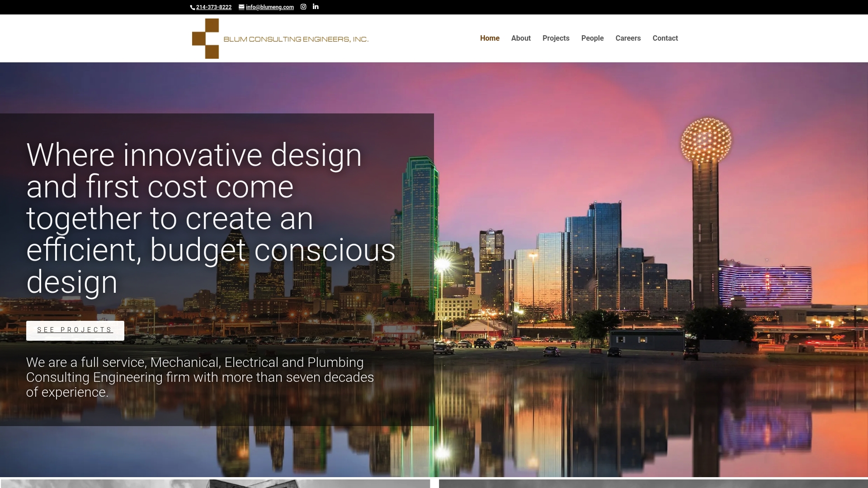The height and width of the screenshot is (488, 868).
Task: Open the Instagram icon in the top bar
Action: (x=303, y=7)
